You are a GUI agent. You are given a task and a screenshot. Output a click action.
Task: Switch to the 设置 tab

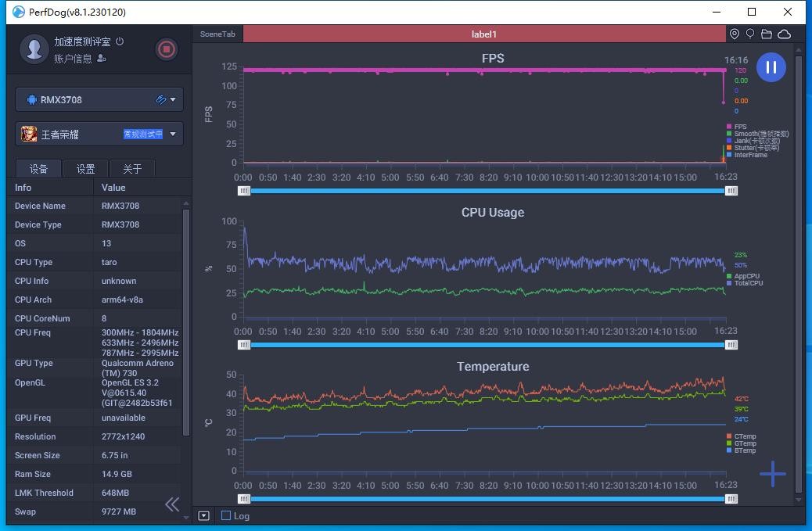(85, 169)
